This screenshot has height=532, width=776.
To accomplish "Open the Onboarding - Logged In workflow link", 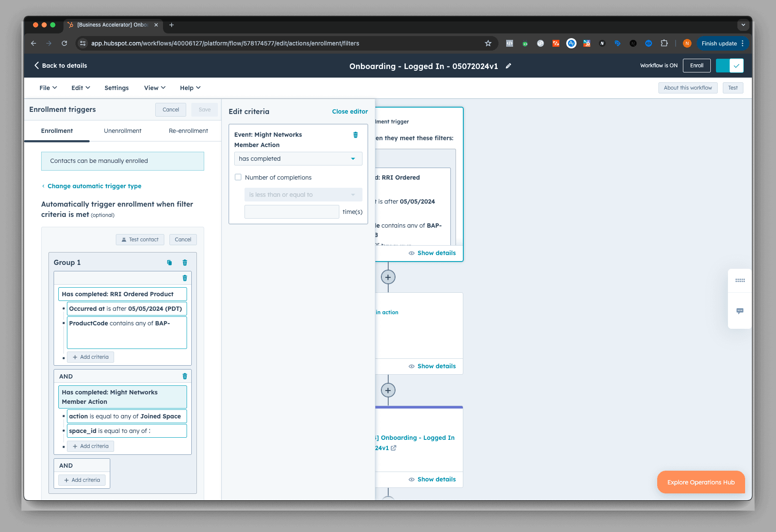I will point(415,443).
